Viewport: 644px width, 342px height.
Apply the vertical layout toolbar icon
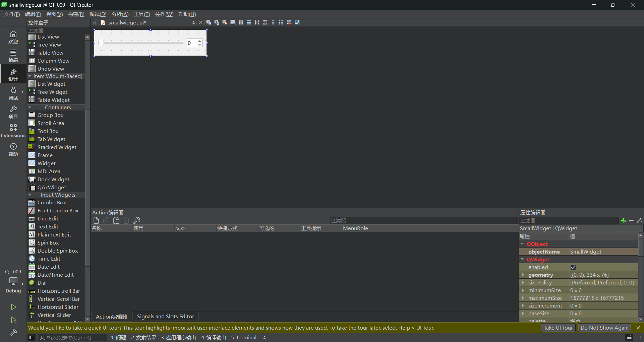(x=249, y=22)
